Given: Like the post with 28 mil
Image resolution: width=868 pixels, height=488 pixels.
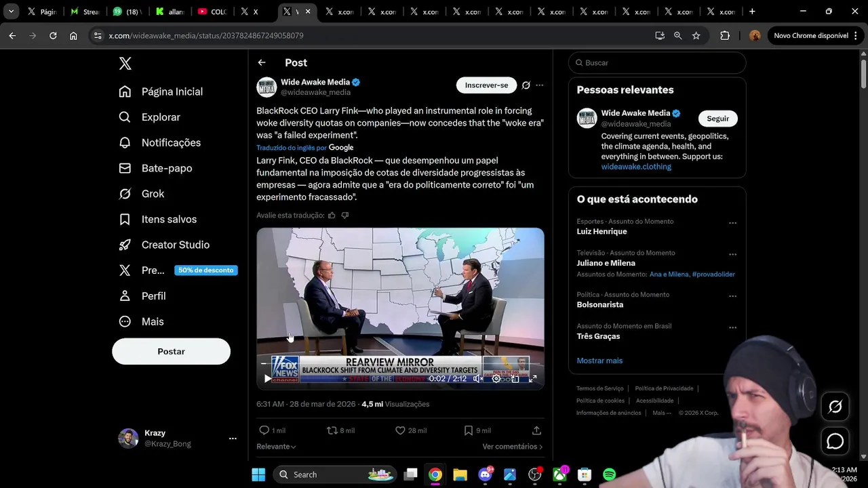Looking at the screenshot, I should pyautogui.click(x=411, y=430).
